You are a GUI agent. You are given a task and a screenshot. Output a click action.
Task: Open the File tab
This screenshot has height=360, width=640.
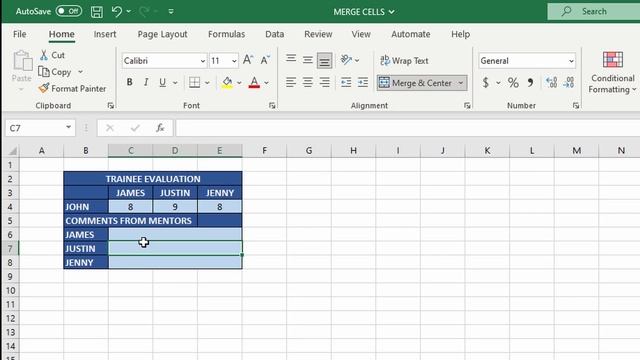pyautogui.click(x=20, y=34)
